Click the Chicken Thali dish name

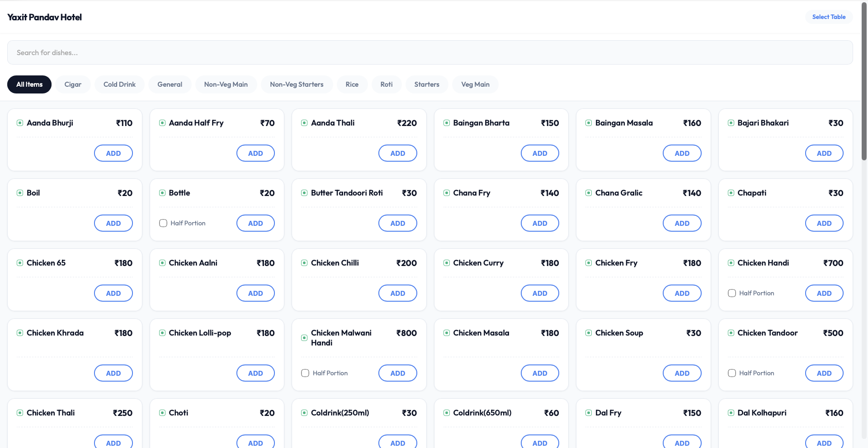click(x=51, y=413)
